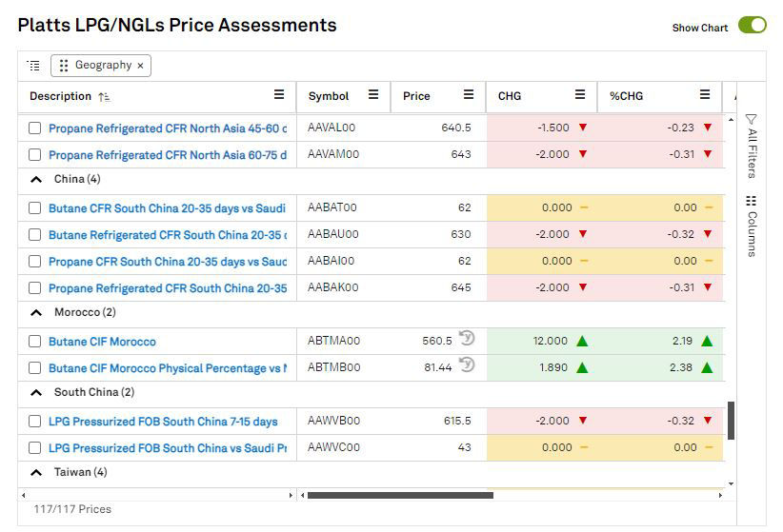Collapse the Taiwan (4) group
The image size is (783, 532).
[36, 472]
